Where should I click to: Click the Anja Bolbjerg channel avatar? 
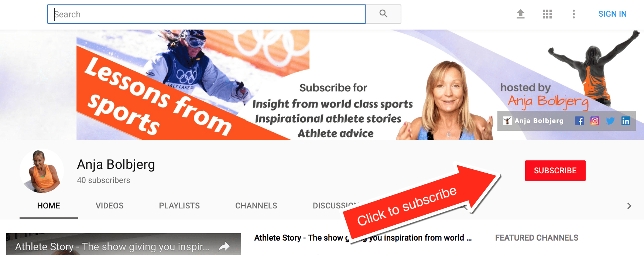[x=42, y=171]
